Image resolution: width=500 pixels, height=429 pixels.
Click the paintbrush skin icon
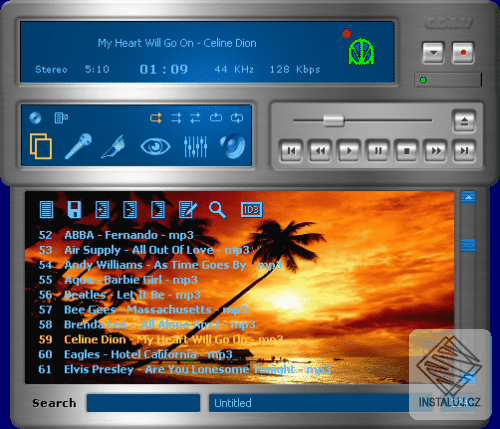click(x=113, y=147)
